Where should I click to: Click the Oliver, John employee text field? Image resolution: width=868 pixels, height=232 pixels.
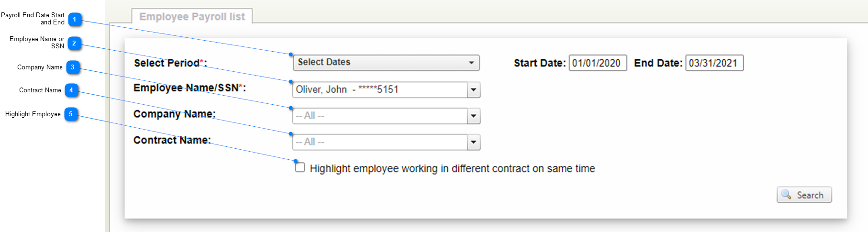point(380,89)
